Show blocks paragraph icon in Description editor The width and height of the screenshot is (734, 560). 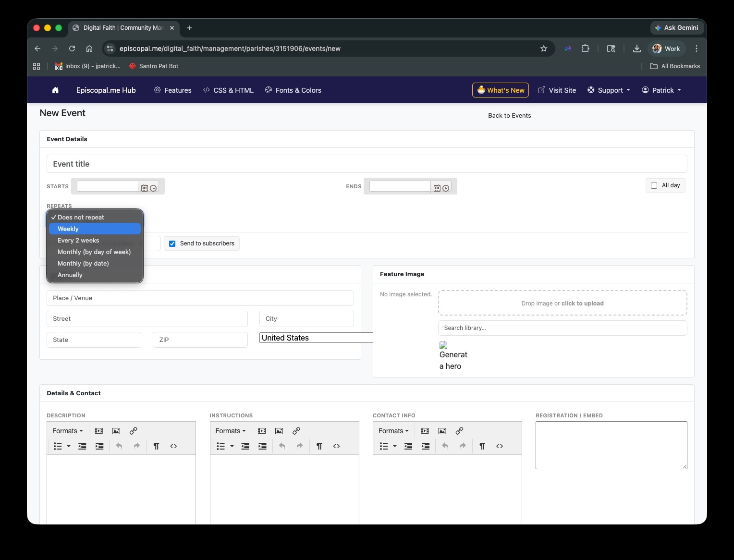pyautogui.click(x=156, y=446)
